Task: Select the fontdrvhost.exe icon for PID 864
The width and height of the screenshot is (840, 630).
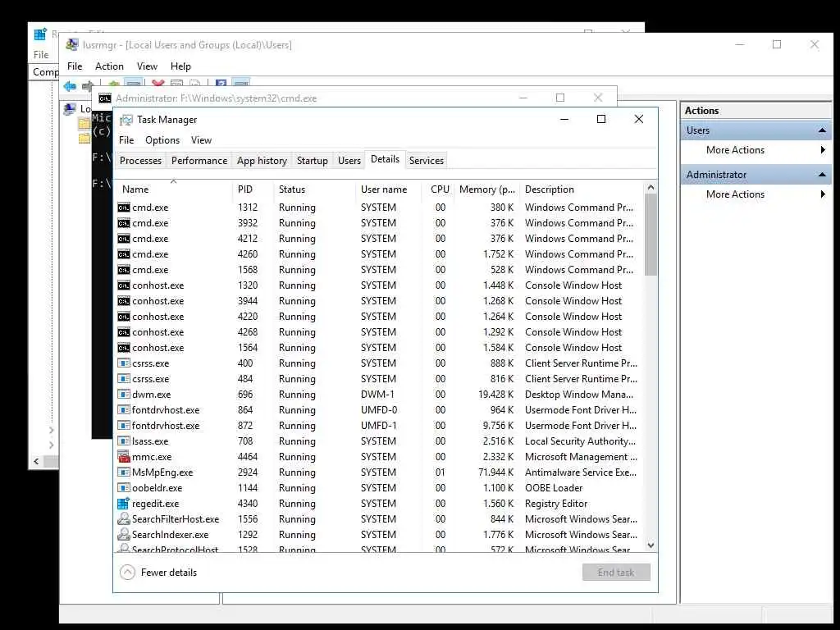Action: click(124, 410)
